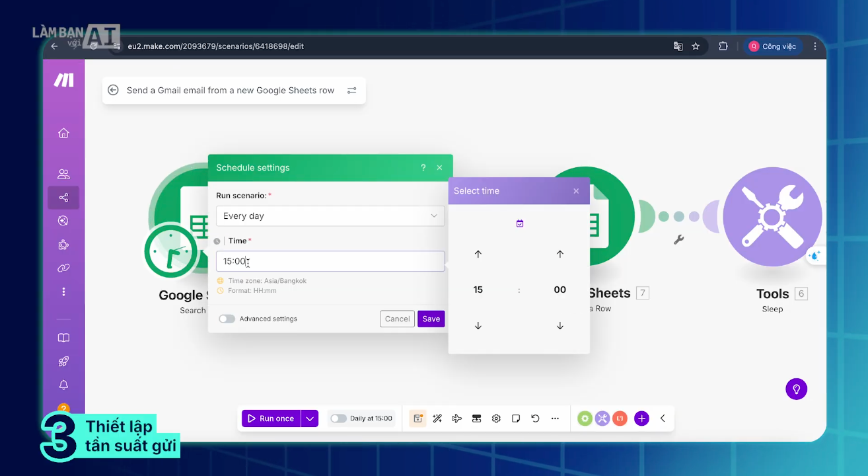
Task: Increase the hour with the up arrow
Action: pos(478,255)
